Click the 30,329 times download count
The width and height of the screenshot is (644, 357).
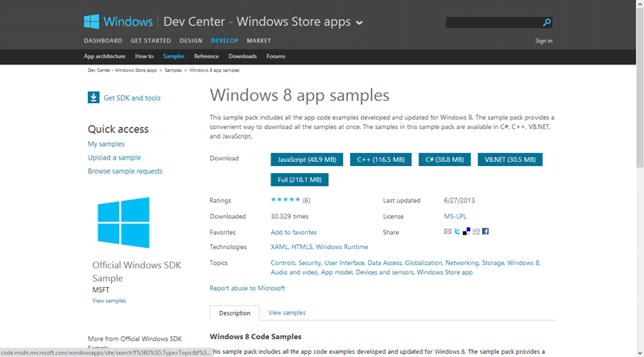tap(290, 216)
